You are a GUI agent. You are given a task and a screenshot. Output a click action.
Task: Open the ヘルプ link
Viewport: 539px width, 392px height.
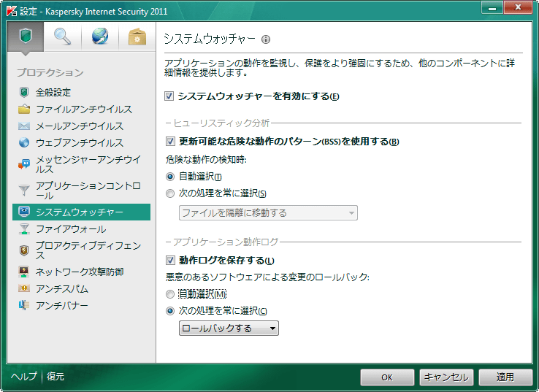23,376
